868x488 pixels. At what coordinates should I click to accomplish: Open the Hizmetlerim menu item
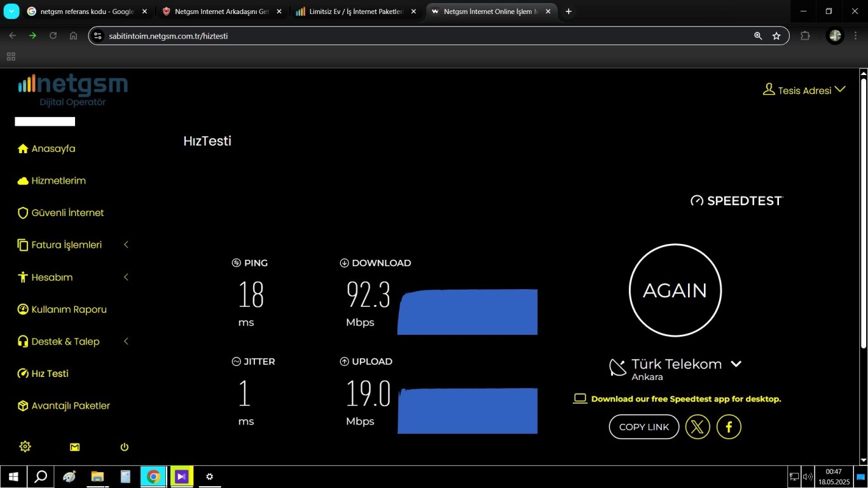tap(59, 181)
